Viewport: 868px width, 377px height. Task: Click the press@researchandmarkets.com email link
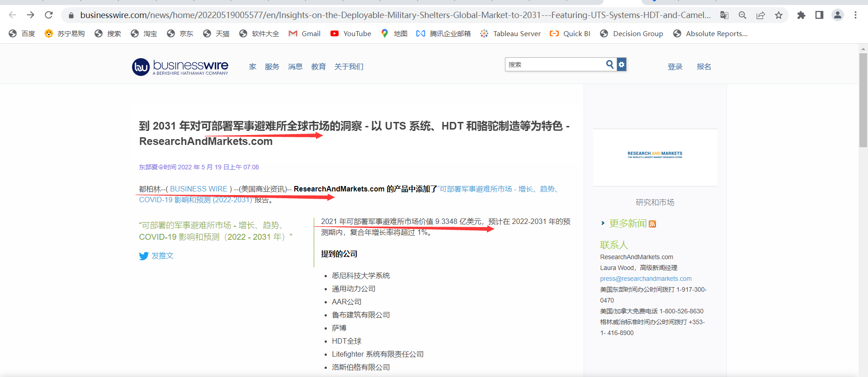646,279
